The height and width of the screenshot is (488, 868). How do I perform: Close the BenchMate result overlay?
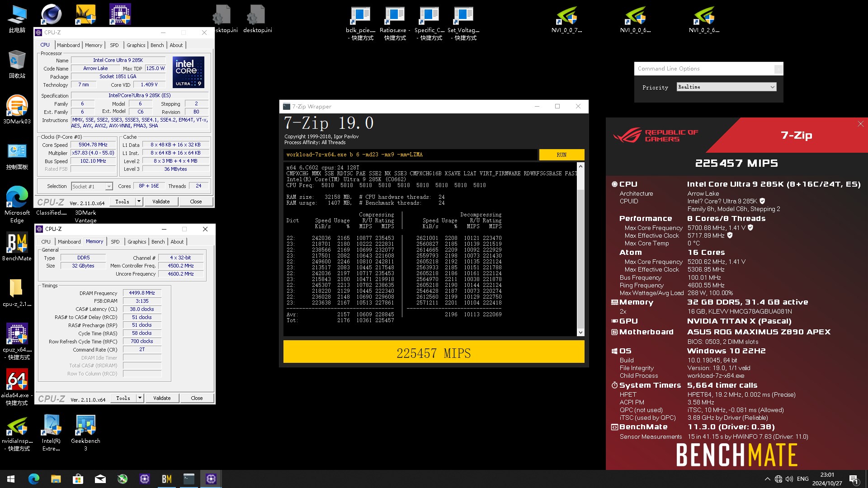click(860, 124)
